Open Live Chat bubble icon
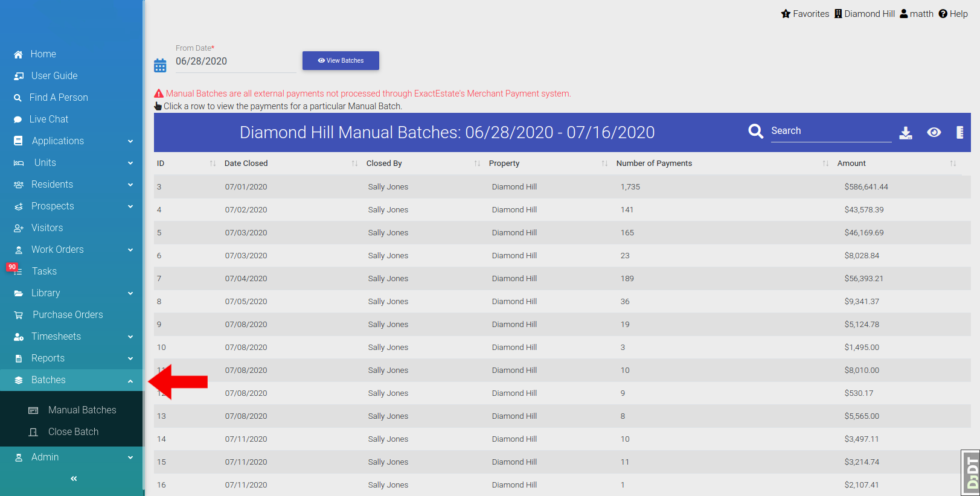This screenshot has height=496, width=980. coord(18,119)
